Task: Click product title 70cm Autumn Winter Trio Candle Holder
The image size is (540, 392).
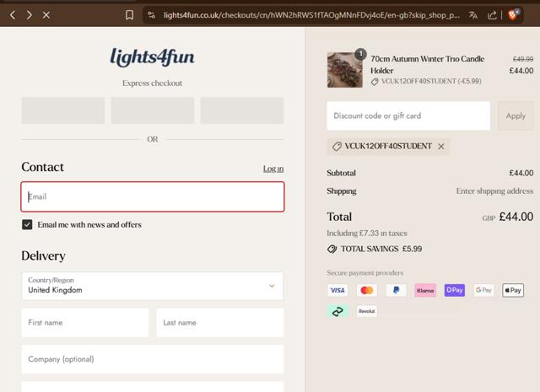Action: tap(428, 65)
